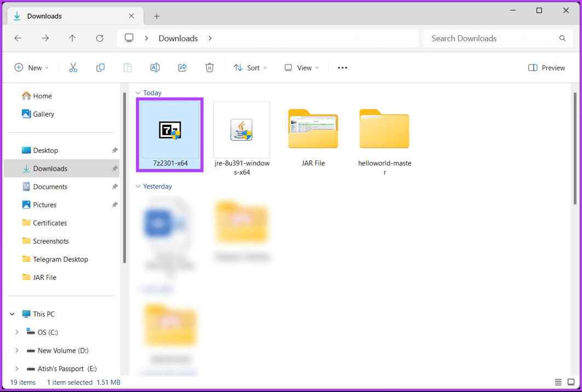Click the search magnifier icon
The width and height of the screenshot is (582, 392).
(x=563, y=38)
